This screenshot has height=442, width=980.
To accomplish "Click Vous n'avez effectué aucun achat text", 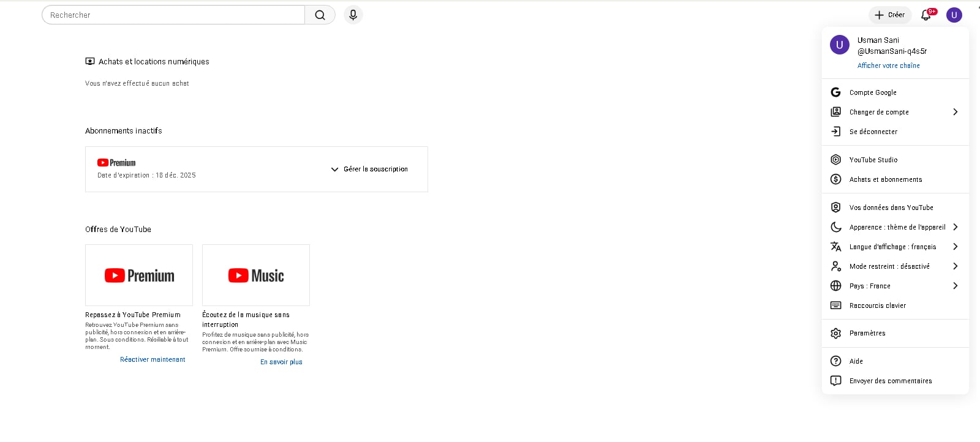I will pos(137,83).
